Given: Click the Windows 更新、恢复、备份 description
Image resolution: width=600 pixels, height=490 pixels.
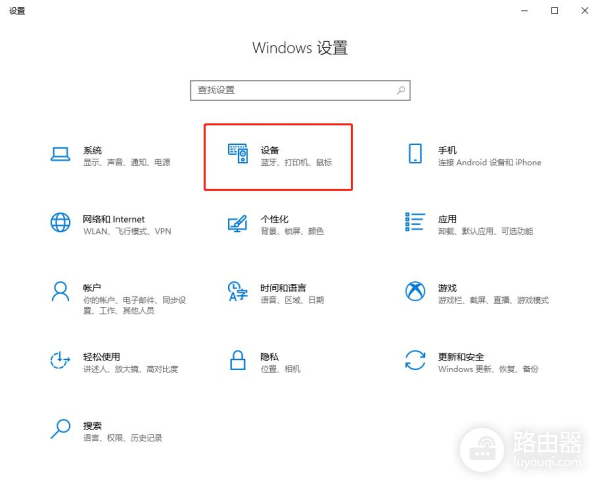Looking at the screenshot, I should (x=488, y=369).
